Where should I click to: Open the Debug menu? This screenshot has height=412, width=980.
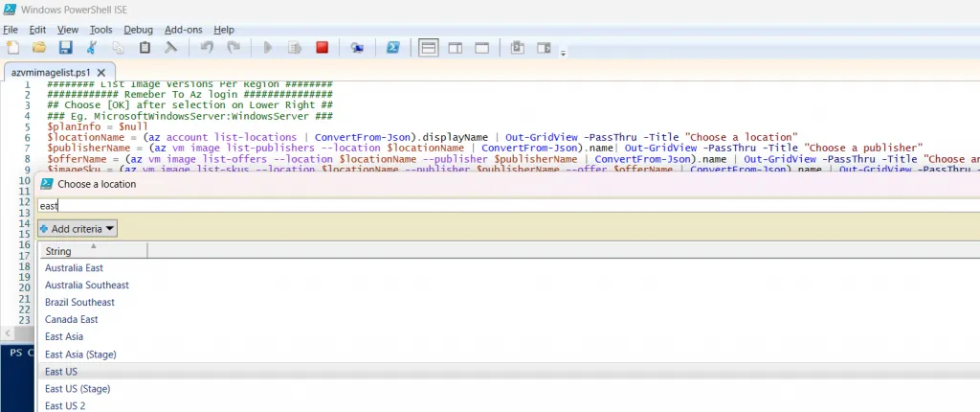tap(138, 30)
